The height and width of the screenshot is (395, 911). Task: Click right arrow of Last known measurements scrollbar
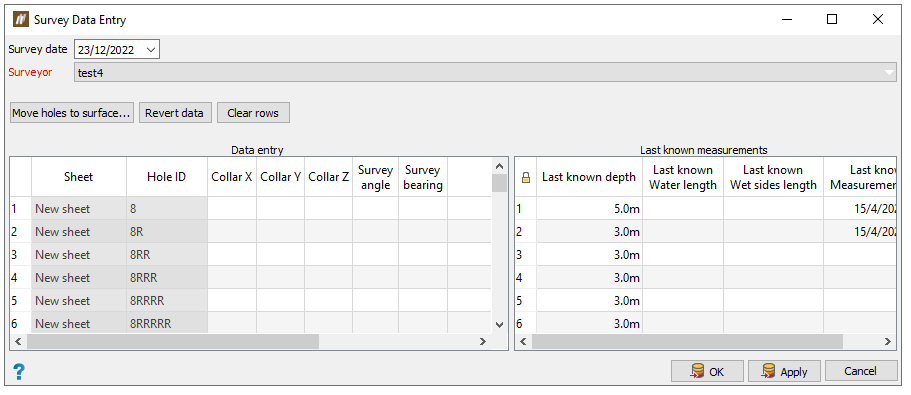click(x=887, y=342)
